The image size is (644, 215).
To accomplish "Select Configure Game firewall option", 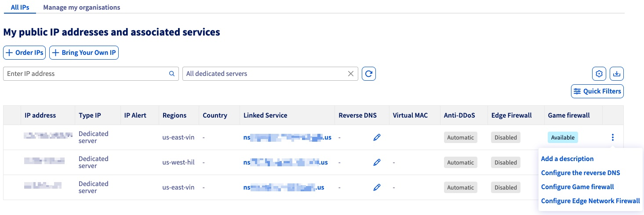I will (x=578, y=187).
